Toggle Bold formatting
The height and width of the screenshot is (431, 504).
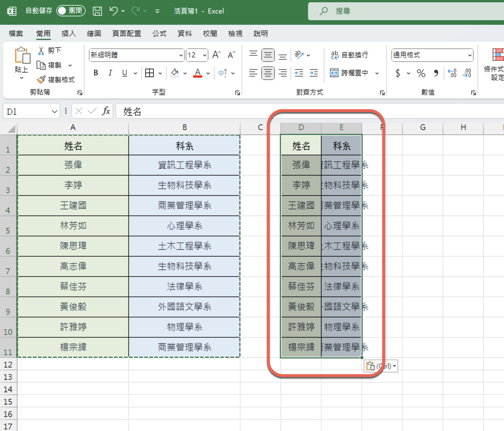pos(96,73)
